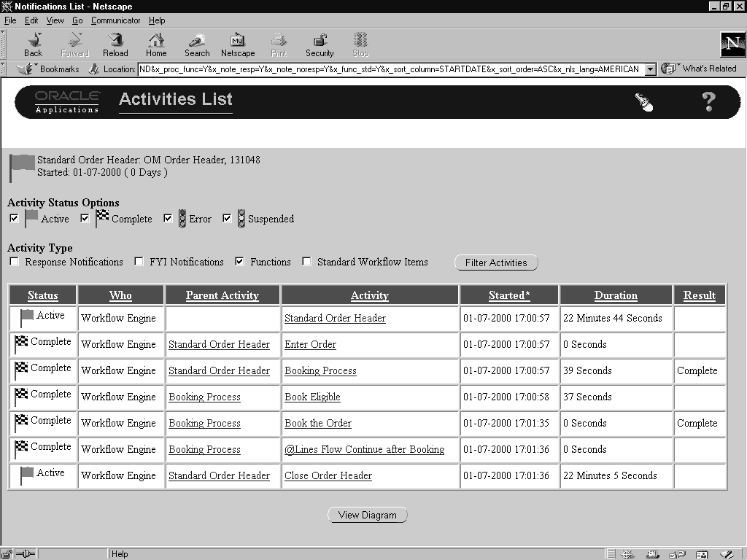Go to the Home page
This screenshot has height=560, width=747.
pyautogui.click(x=156, y=45)
